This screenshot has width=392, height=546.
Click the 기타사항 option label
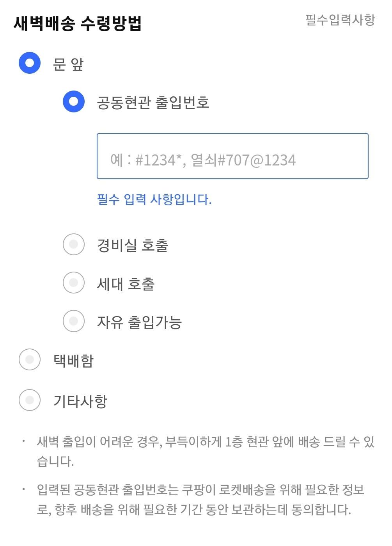point(80,401)
